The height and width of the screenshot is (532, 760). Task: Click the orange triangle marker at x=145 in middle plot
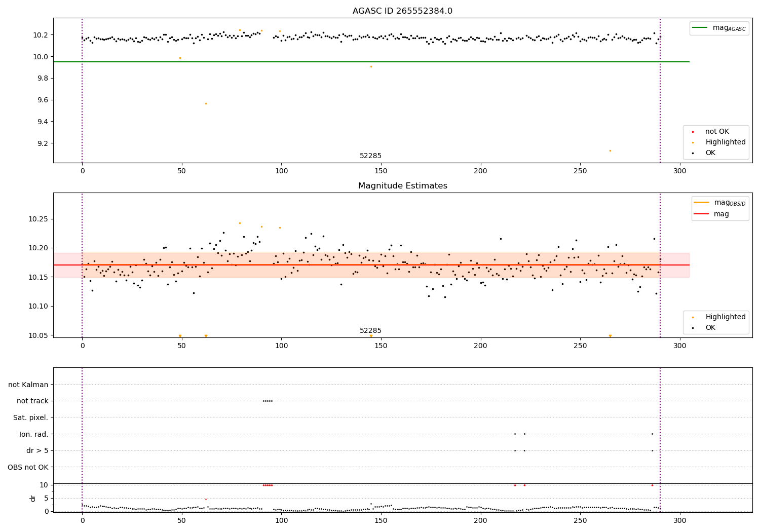tap(371, 336)
